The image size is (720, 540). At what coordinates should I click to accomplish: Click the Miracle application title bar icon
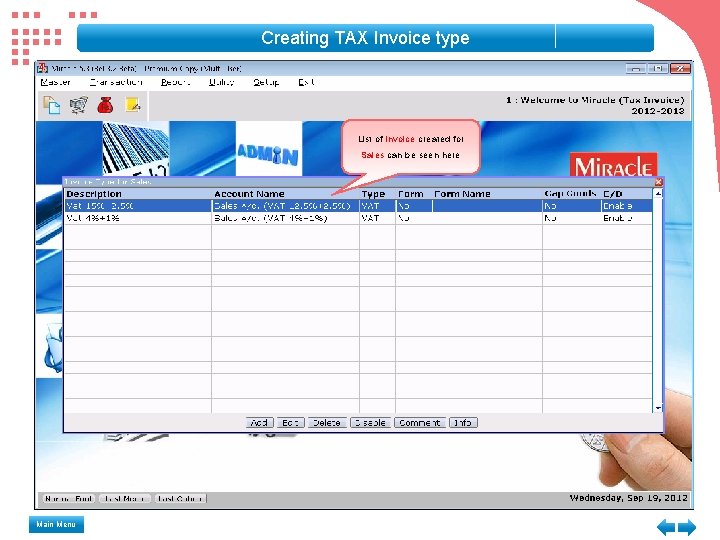coord(42,68)
